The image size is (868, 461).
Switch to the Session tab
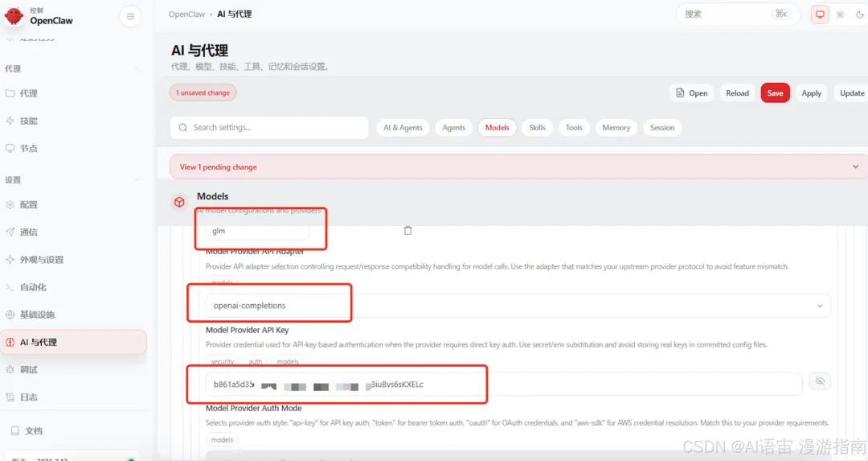tap(662, 127)
